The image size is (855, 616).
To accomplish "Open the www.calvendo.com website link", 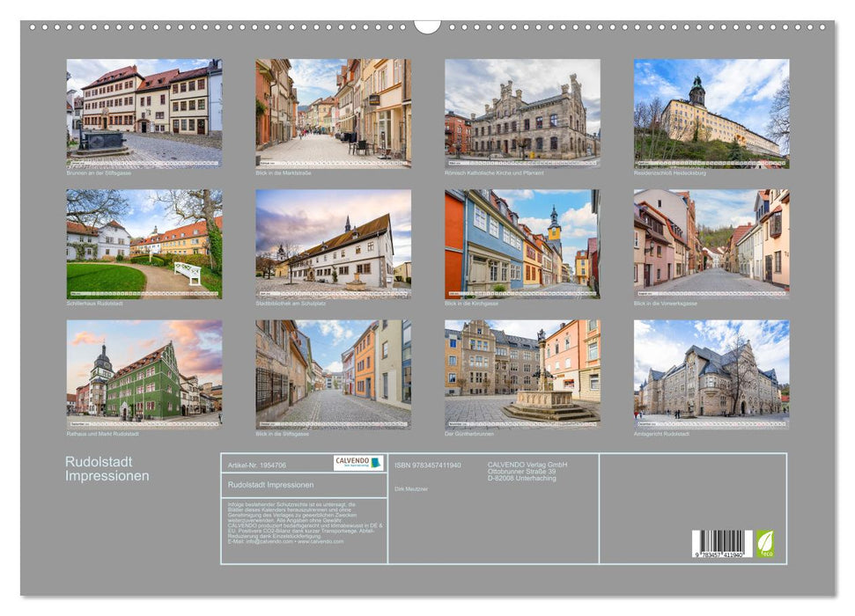I will pos(319,542).
